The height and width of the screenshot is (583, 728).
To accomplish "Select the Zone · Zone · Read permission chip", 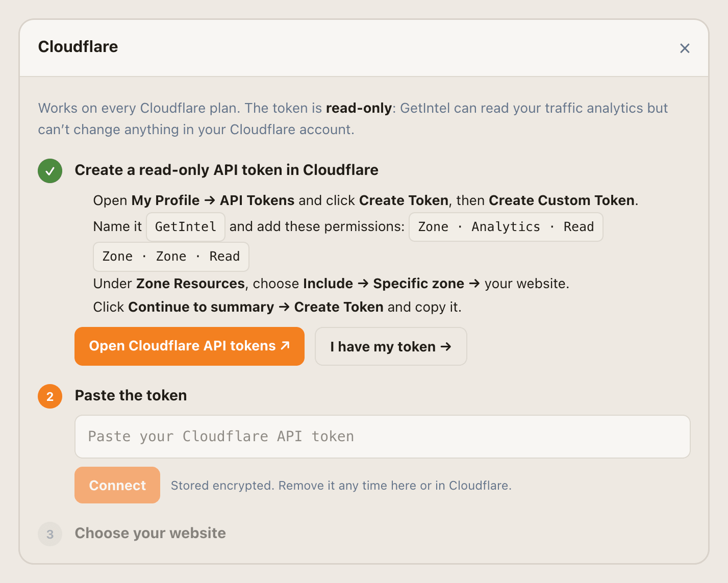I will click(x=171, y=257).
